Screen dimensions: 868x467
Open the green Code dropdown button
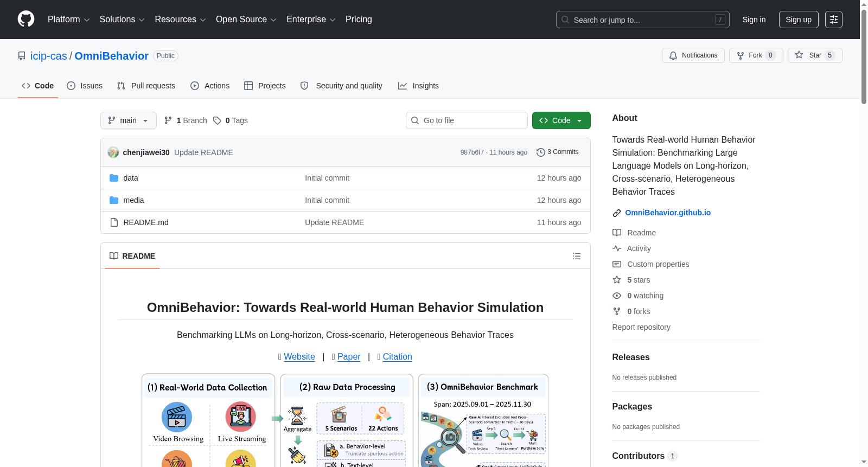click(561, 120)
